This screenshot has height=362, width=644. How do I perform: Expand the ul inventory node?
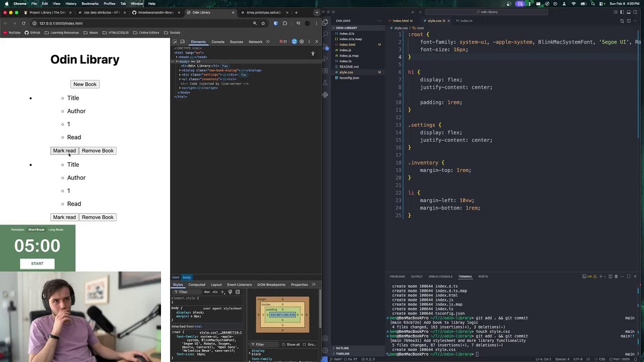point(180,79)
